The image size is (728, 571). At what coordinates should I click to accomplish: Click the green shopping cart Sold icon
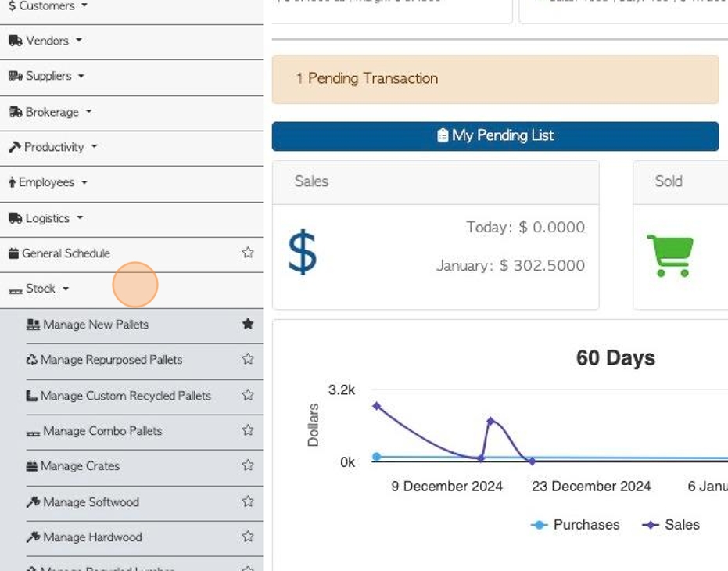[x=670, y=256]
